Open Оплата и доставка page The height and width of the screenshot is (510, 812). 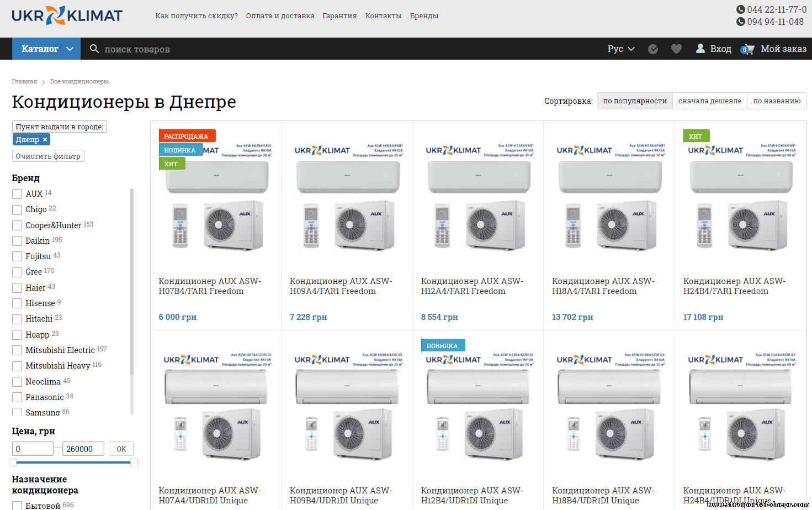coord(280,16)
